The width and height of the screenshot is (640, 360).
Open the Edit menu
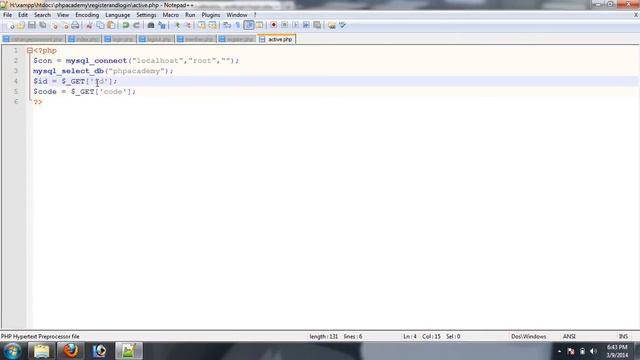23,15
